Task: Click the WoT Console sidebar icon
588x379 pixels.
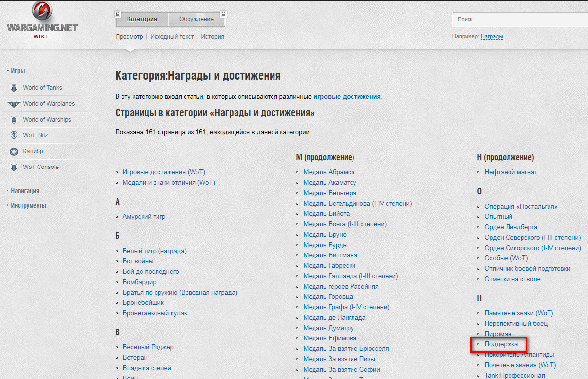Action: (x=13, y=167)
